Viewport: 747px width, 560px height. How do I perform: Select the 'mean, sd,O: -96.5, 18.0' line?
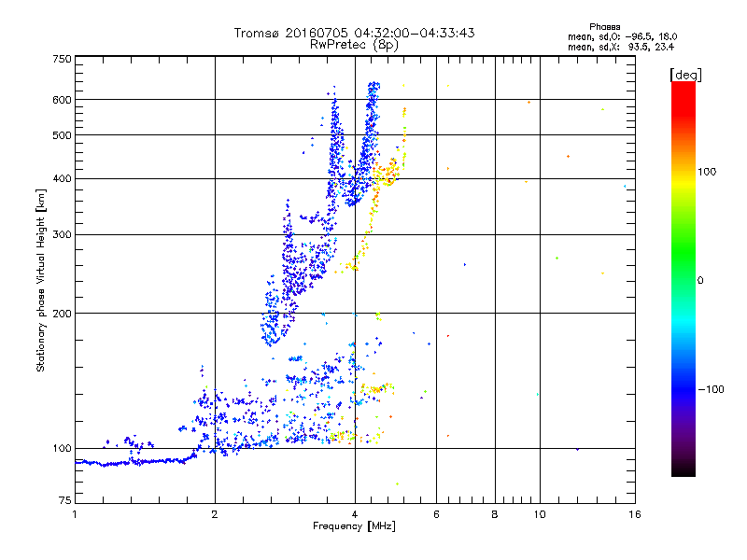pos(622,36)
